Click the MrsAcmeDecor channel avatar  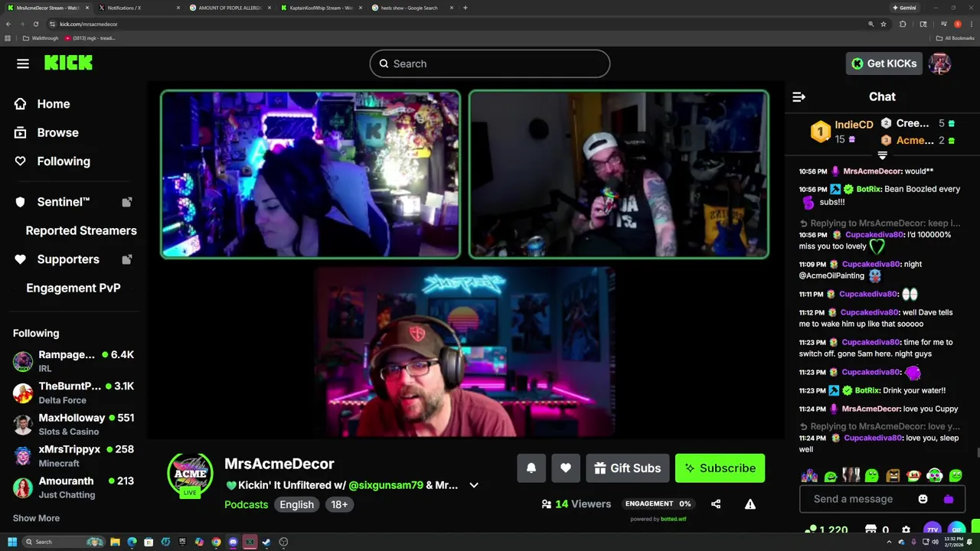(190, 475)
